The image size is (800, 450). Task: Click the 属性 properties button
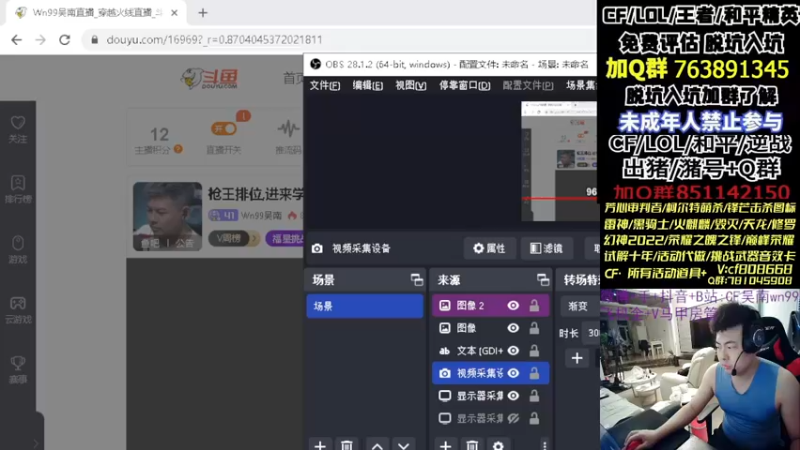(x=490, y=248)
